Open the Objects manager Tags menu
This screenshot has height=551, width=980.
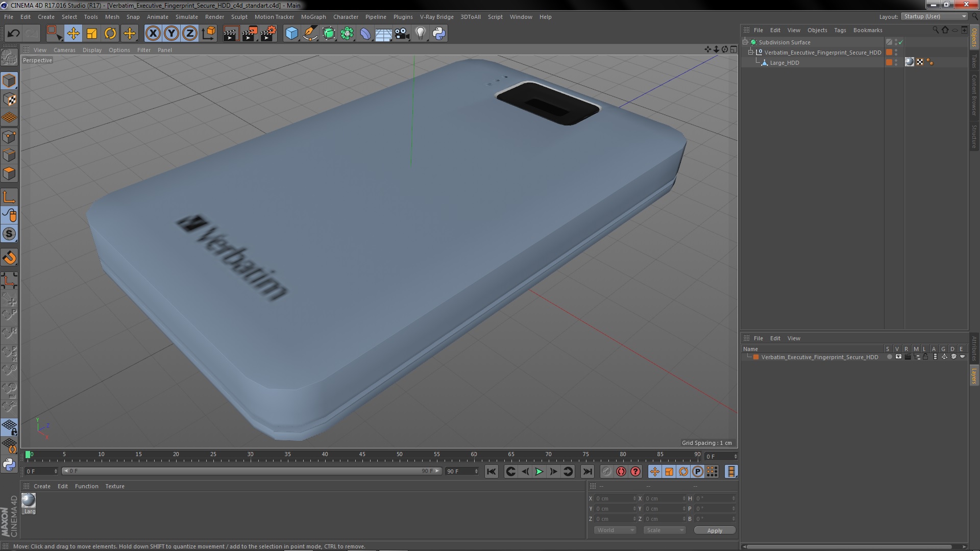point(840,30)
